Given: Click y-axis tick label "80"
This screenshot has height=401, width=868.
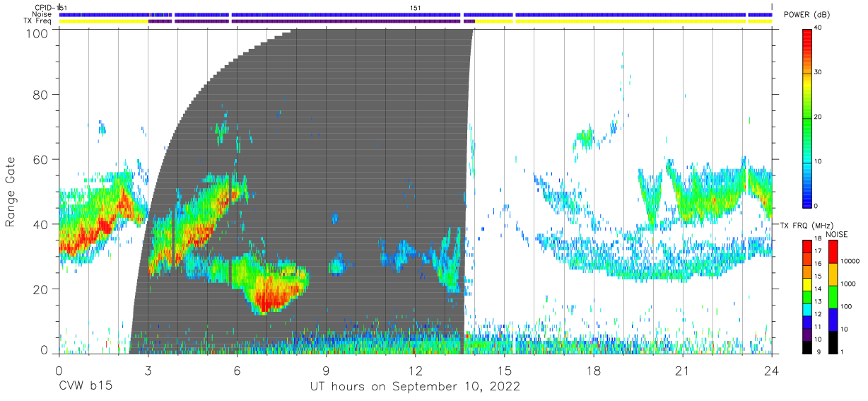Looking at the screenshot, I should [42, 94].
